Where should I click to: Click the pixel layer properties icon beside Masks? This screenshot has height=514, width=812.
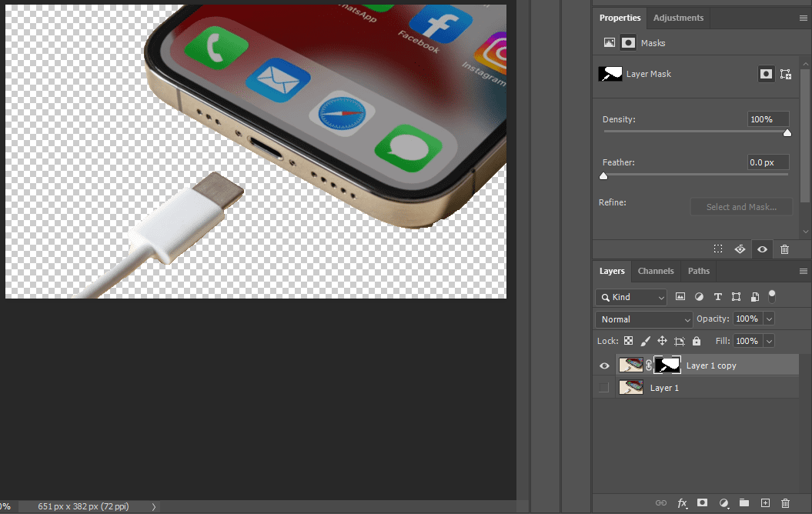(610, 43)
